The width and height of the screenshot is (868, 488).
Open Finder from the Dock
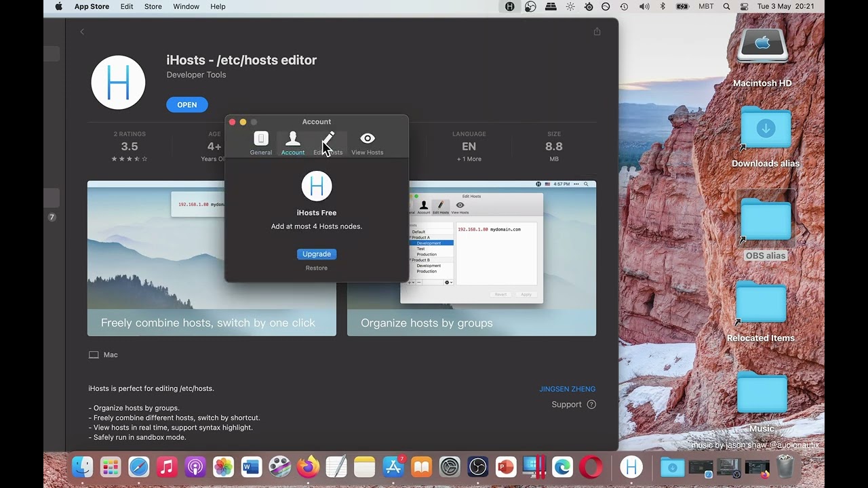(x=82, y=466)
